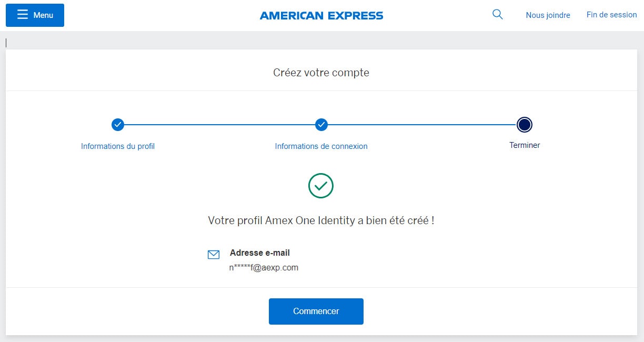This screenshot has width=644, height=342.
Task: Click Fin de session to log out
Action: click(611, 15)
